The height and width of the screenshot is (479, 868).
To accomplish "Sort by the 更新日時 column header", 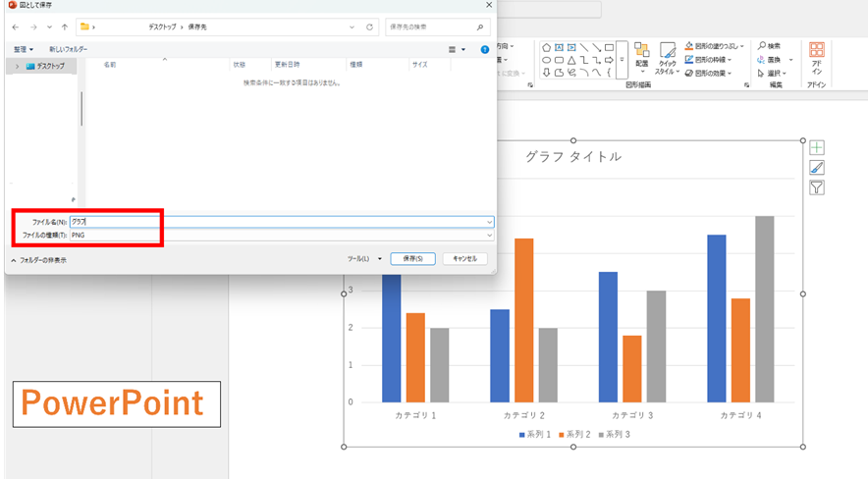I will click(287, 65).
